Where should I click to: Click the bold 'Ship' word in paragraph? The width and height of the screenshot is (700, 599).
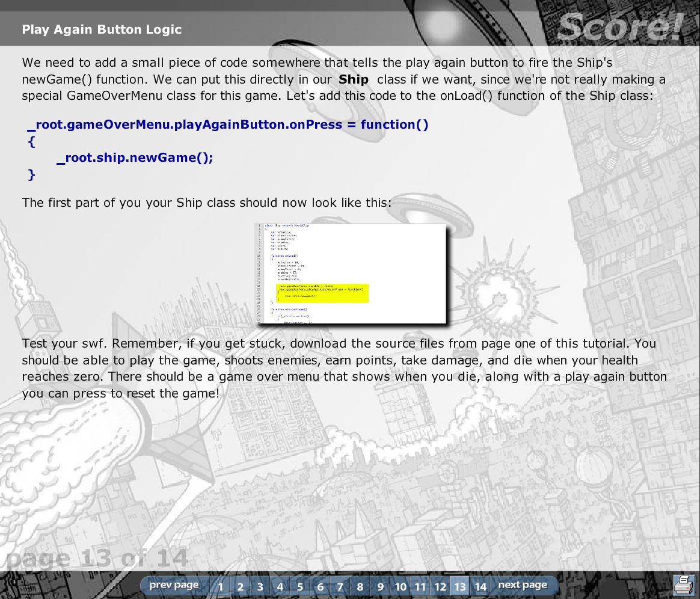354,79
